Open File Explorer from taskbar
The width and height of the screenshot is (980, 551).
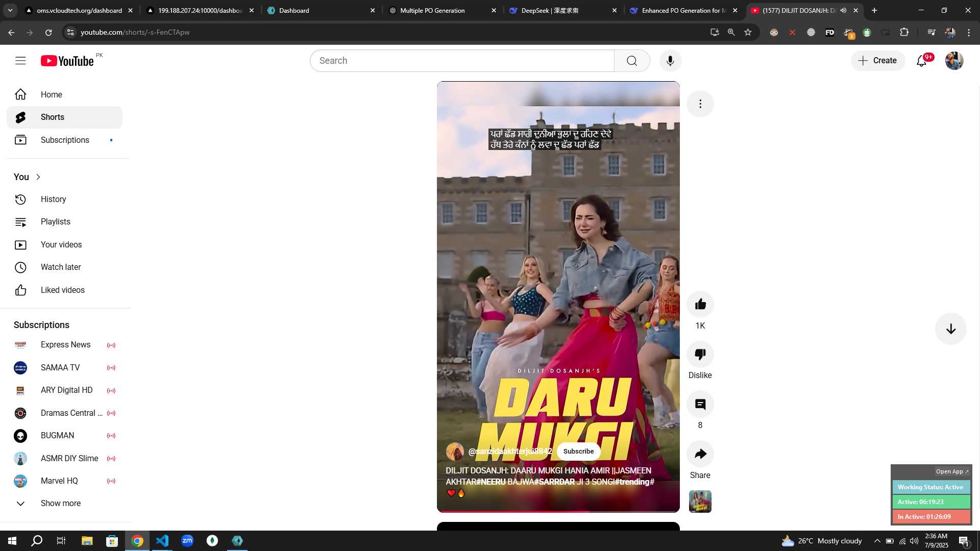point(87,541)
